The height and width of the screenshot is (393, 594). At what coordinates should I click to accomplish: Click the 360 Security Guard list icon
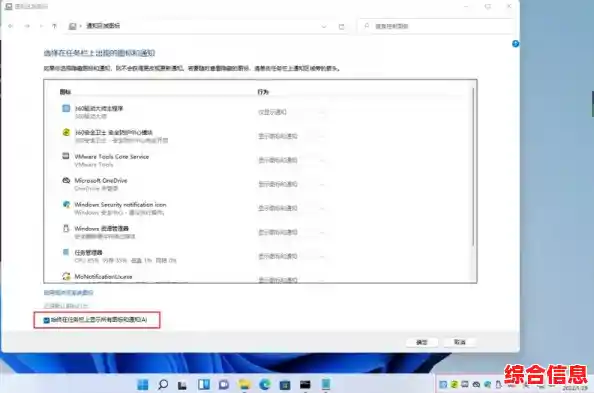(x=66, y=132)
